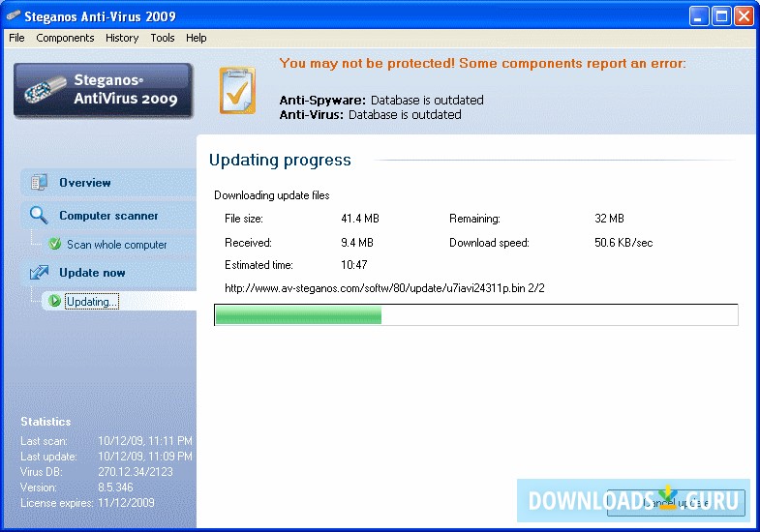The width and height of the screenshot is (760, 532).
Task: Click the Cancel update button
Action: 676,503
